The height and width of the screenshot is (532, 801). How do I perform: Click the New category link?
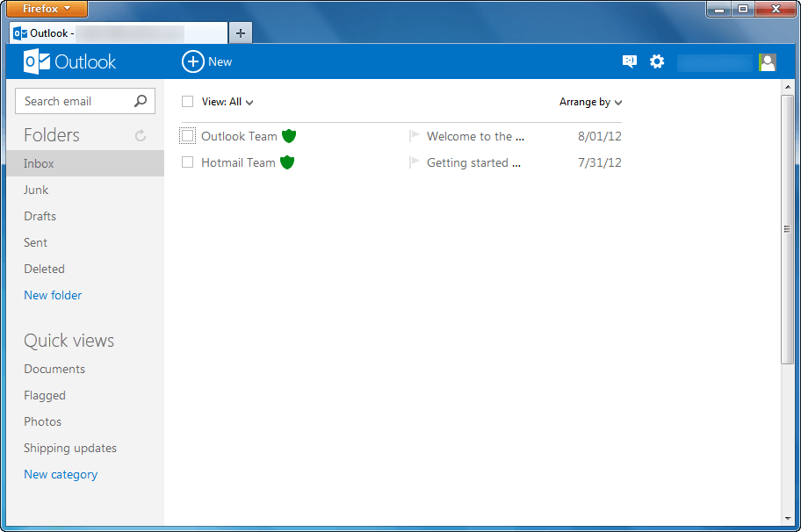pos(60,474)
